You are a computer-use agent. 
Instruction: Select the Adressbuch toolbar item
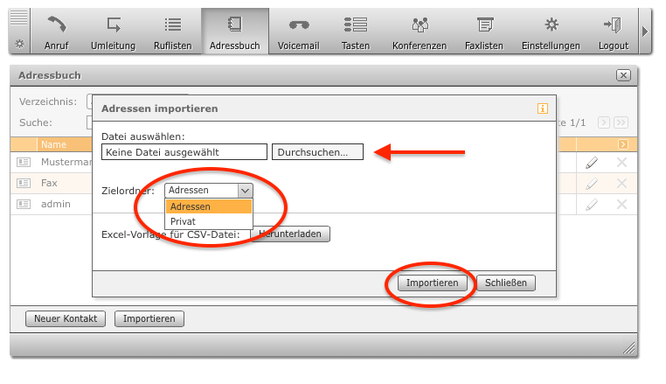click(235, 32)
